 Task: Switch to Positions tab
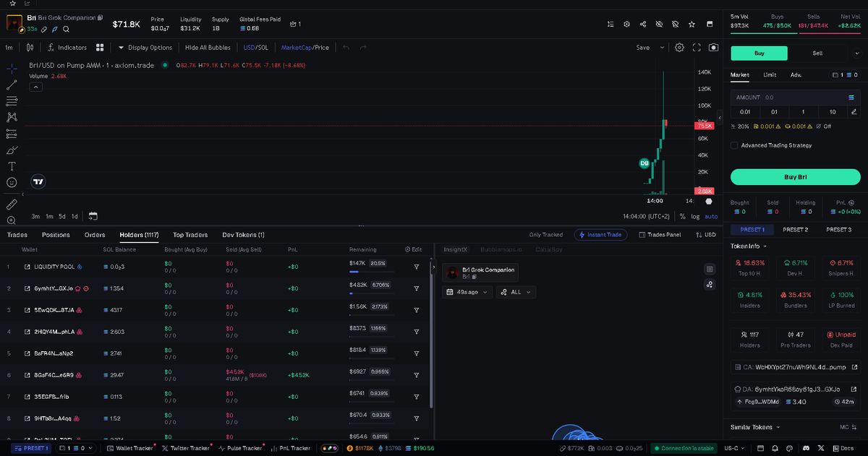click(56, 235)
